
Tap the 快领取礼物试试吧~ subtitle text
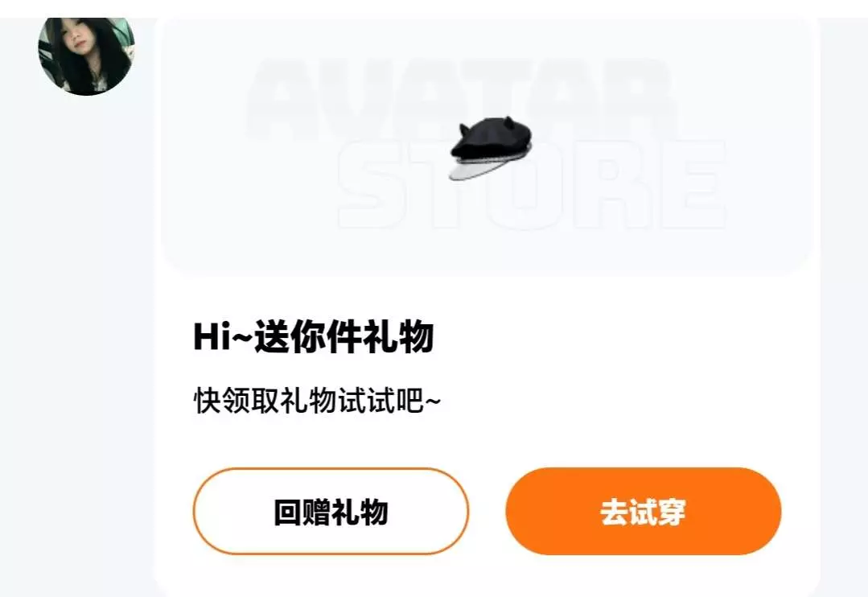(317, 401)
